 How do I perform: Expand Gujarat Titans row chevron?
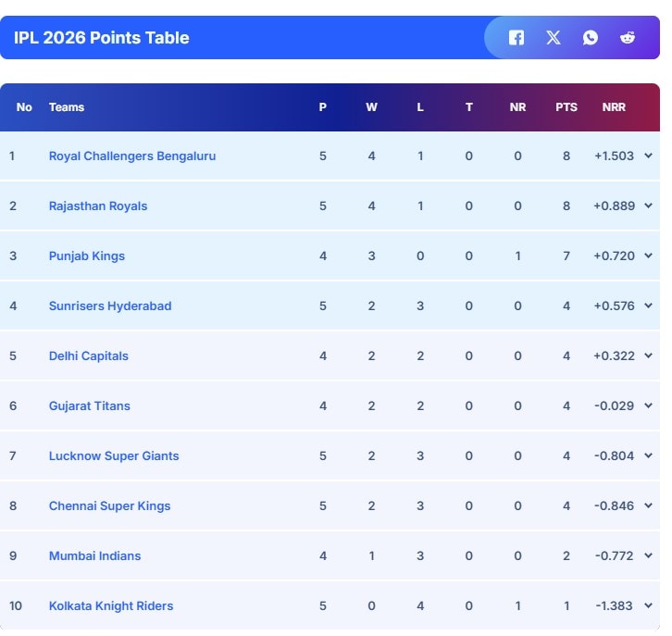coord(648,406)
